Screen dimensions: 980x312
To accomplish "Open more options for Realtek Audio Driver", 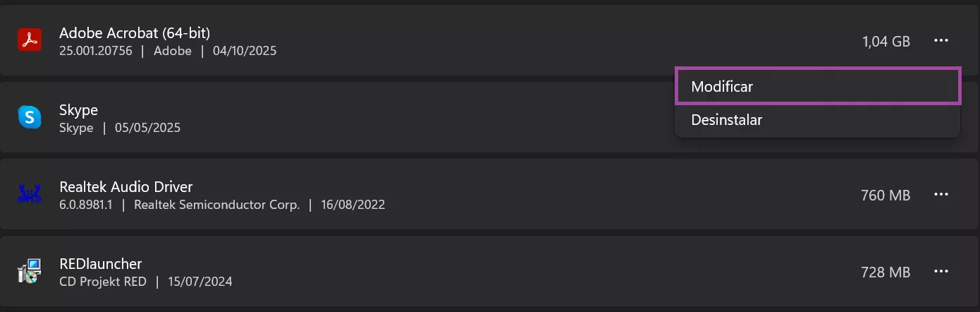I will coord(941,195).
